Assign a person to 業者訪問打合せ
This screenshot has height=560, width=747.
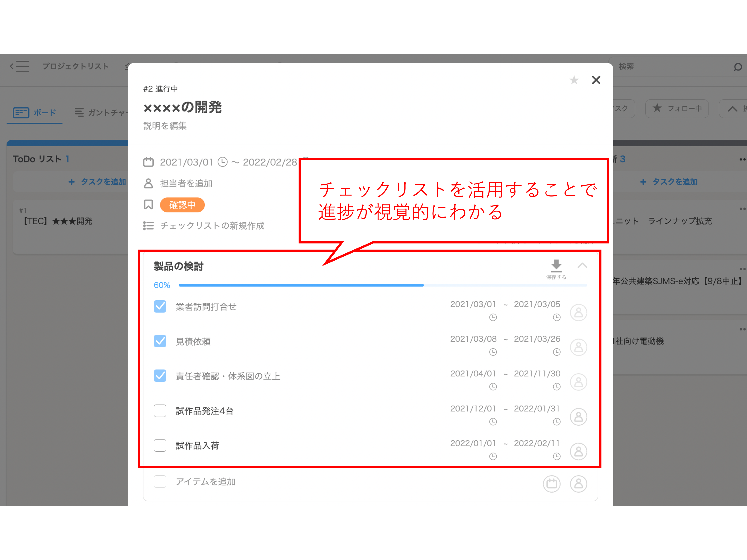[x=579, y=312]
